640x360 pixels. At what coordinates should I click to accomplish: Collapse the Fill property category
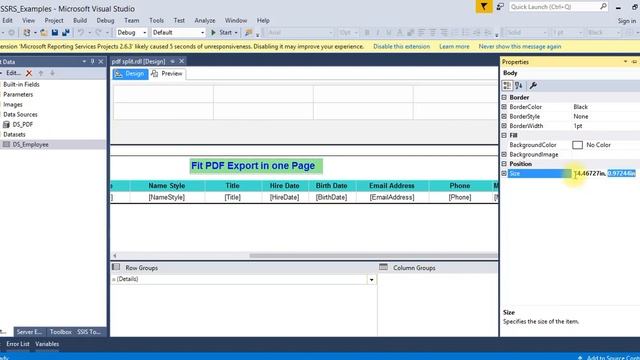[504, 135]
